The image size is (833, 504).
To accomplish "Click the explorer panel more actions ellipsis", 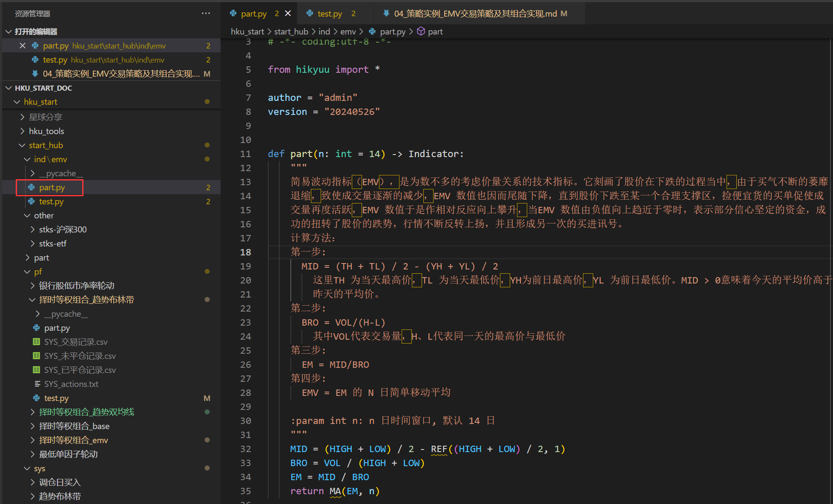I will tap(206, 13).
